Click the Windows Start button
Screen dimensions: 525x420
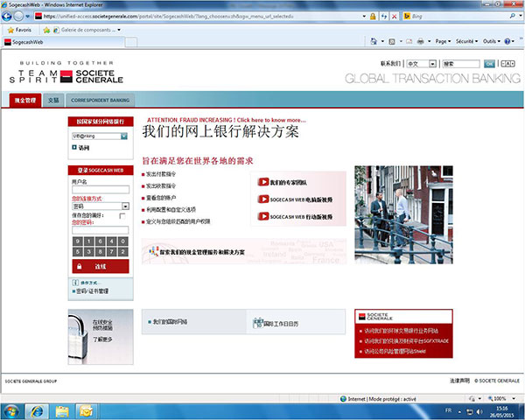point(11,409)
